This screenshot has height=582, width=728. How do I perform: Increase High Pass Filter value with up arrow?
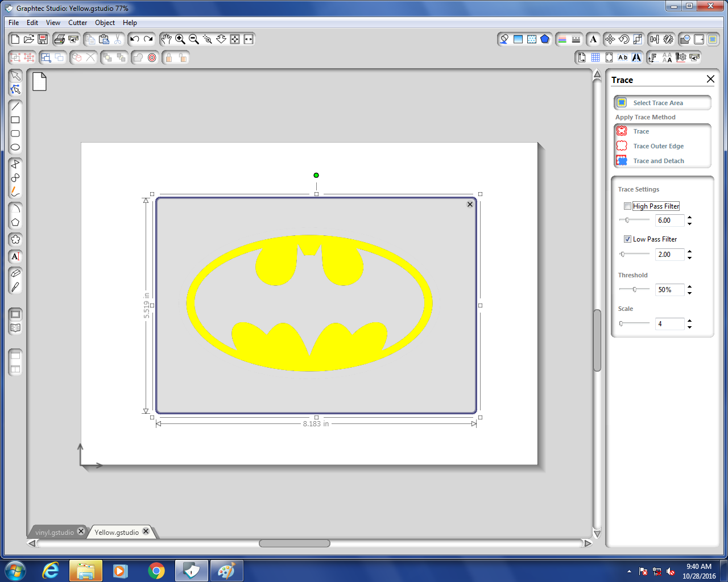click(x=690, y=218)
